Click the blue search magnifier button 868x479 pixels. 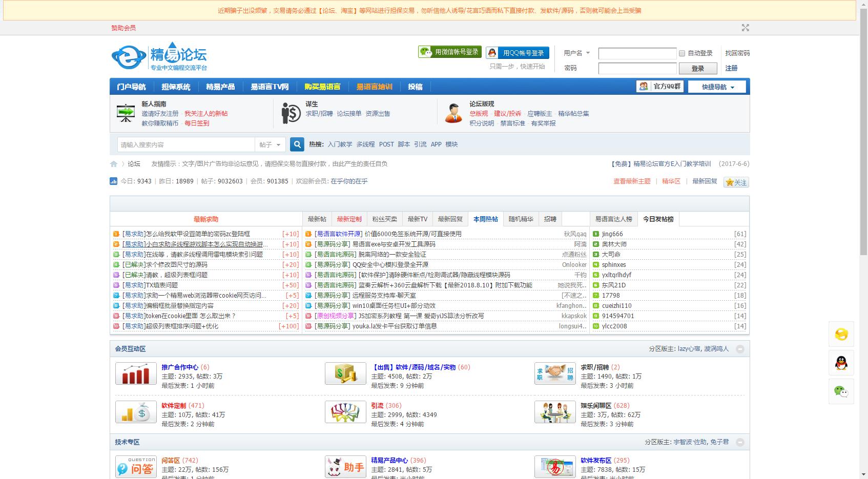[x=297, y=144]
